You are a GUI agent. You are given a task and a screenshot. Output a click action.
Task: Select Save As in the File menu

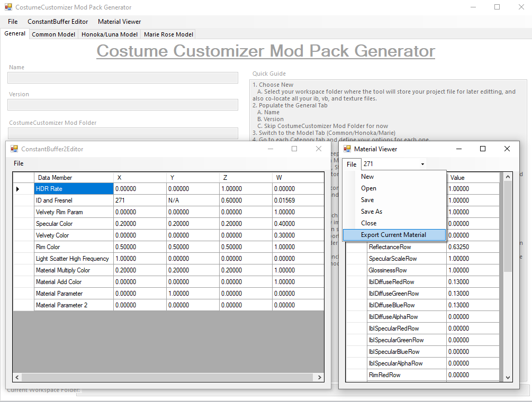[x=371, y=212]
